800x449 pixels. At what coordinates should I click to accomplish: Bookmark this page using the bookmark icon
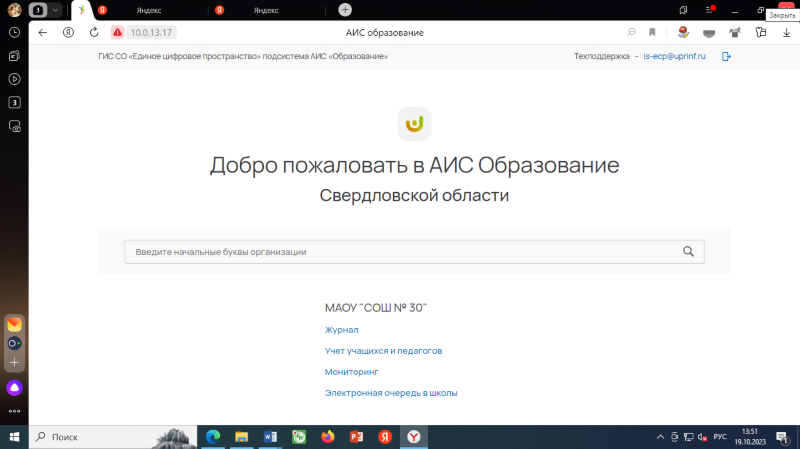(x=652, y=33)
